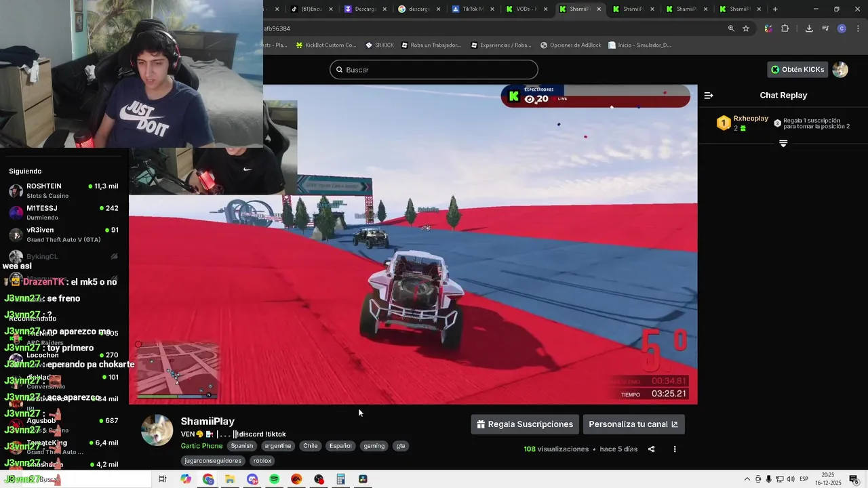Click the Regala Suscripciones button
868x488 pixels.
[525, 424]
